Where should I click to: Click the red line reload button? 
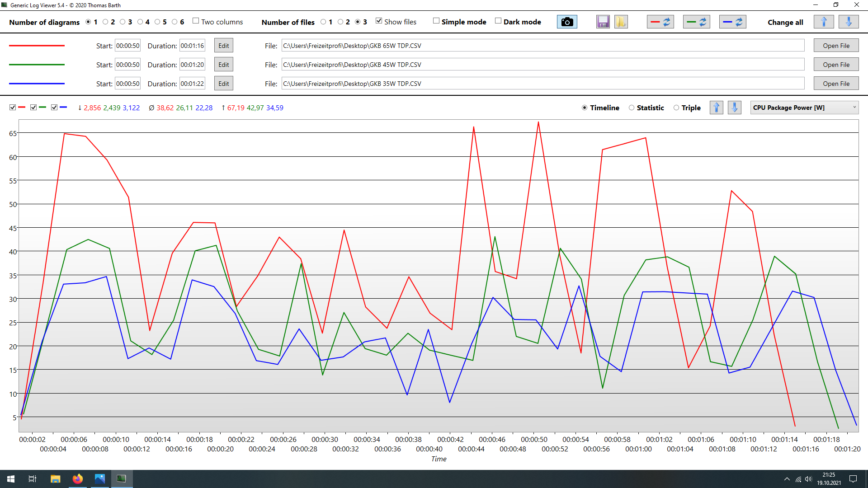(x=660, y=22)
